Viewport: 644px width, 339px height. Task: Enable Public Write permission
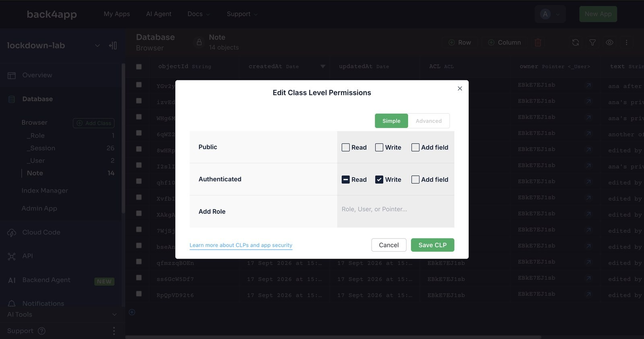point(379,148)
